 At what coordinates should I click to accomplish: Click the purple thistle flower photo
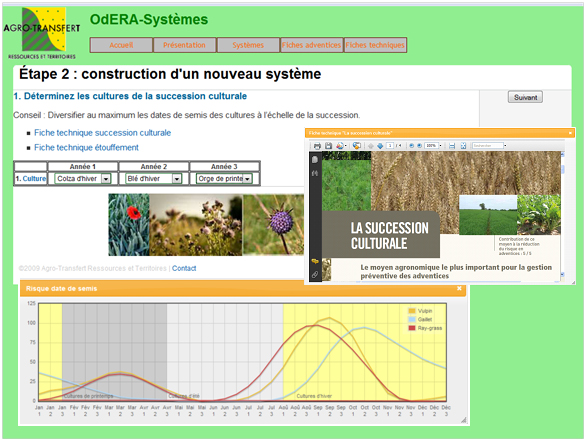[x=274, y=225]
